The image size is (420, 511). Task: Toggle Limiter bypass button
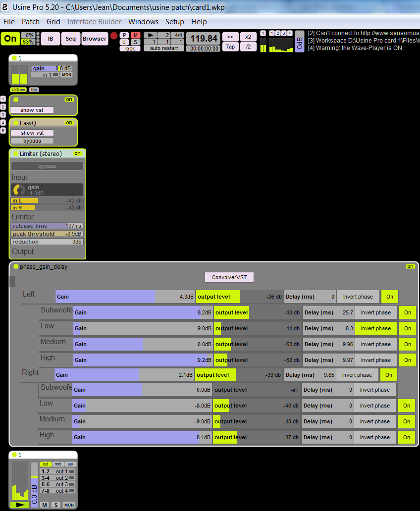click(x=47, y=166)
